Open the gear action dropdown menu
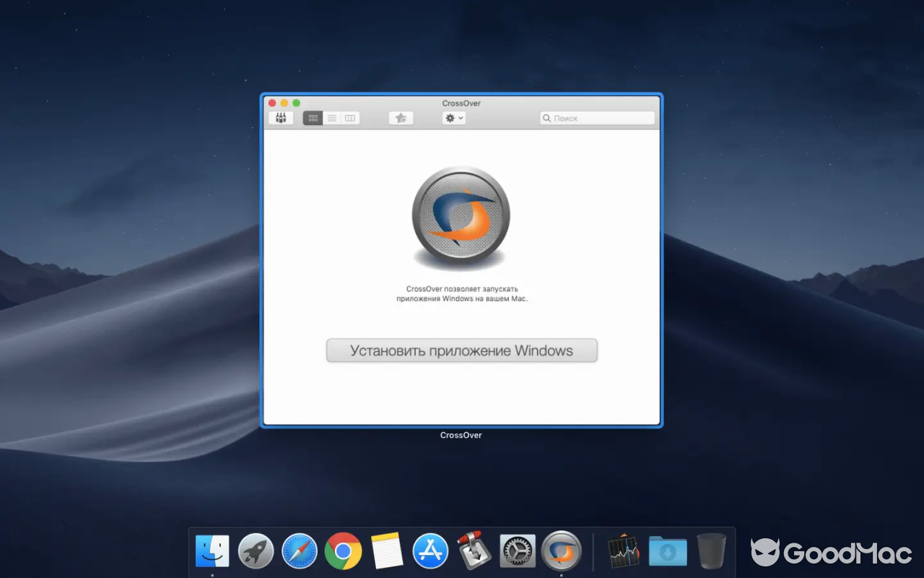Viewport: 924px width, 578px height. (x=450, y=118)
